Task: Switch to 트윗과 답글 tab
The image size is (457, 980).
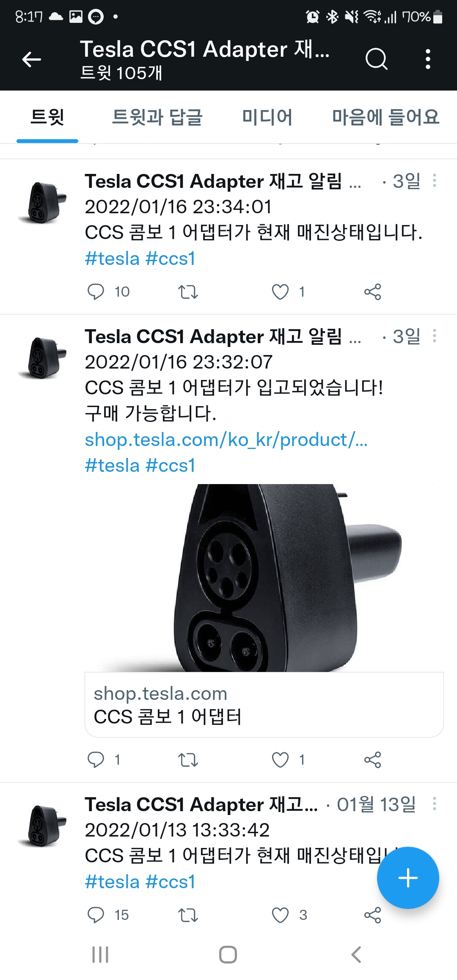Action: point(157,117)
